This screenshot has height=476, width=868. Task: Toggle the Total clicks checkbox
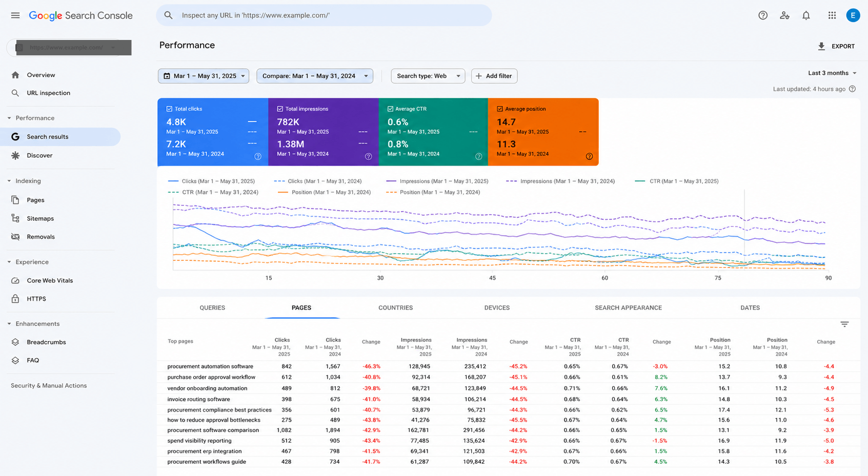(x=169, y=109)
